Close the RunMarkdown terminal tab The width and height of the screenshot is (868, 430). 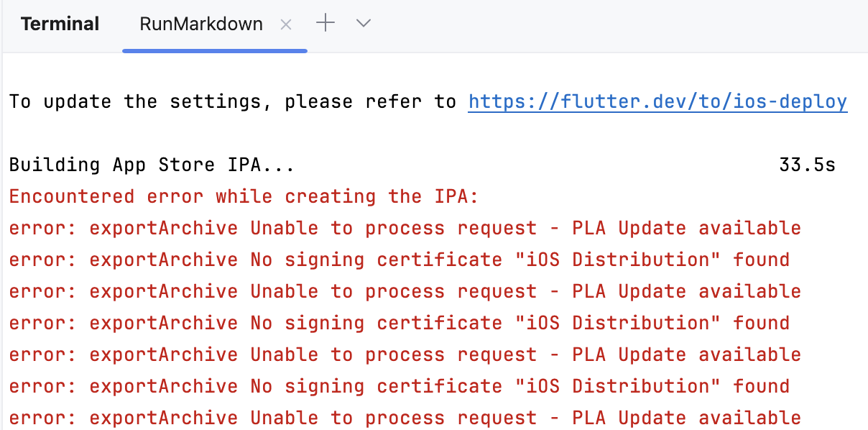tap(286, 24)
